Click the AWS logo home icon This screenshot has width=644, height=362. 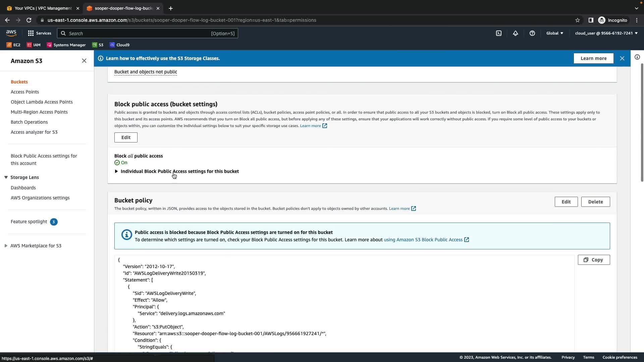11,33
